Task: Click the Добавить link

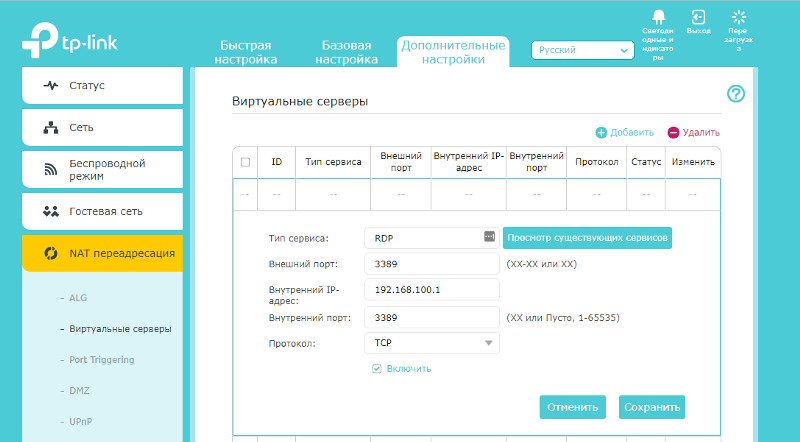Action: (632, 133)
